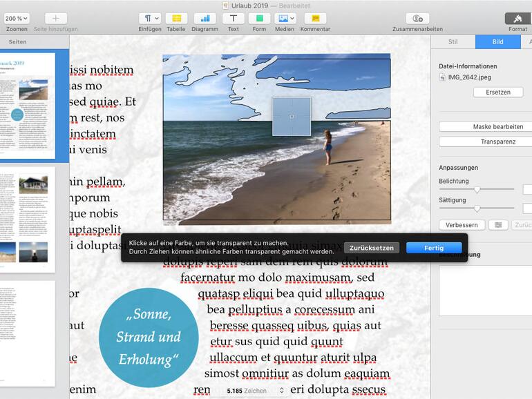
Task: Click Maske bearbeiten button
Action: pyautogui.click(x=497, y=127)
